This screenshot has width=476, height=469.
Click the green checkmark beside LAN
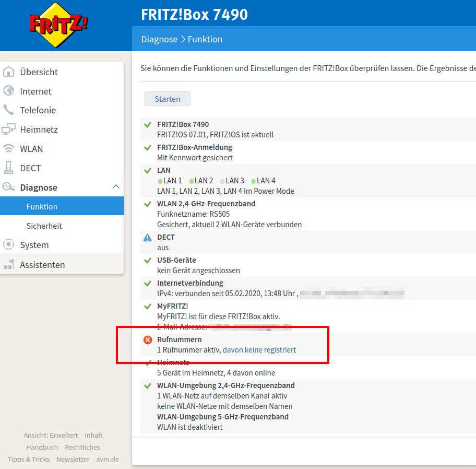148,171
